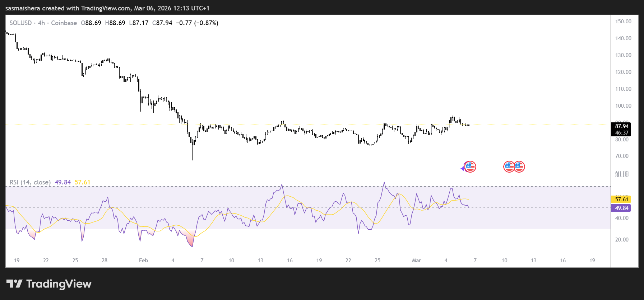Click the Coinbase exchange label
The height and width of the screenshot is (300, 644).
pos(64,23)
